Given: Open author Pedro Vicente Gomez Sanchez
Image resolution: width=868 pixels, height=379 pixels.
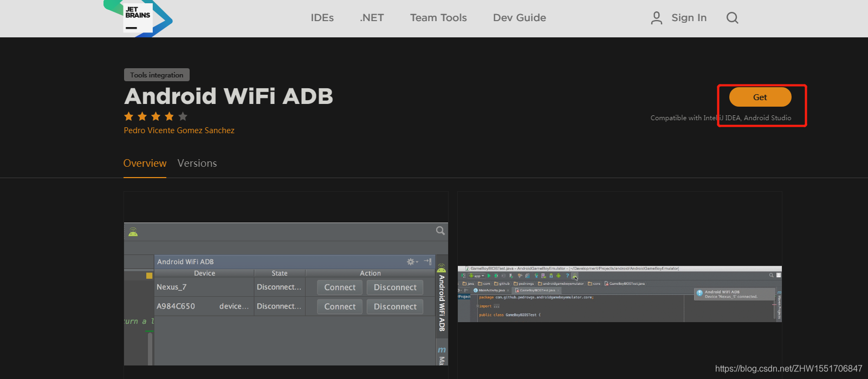Looking at the screenshot, I should click(179, 130).
